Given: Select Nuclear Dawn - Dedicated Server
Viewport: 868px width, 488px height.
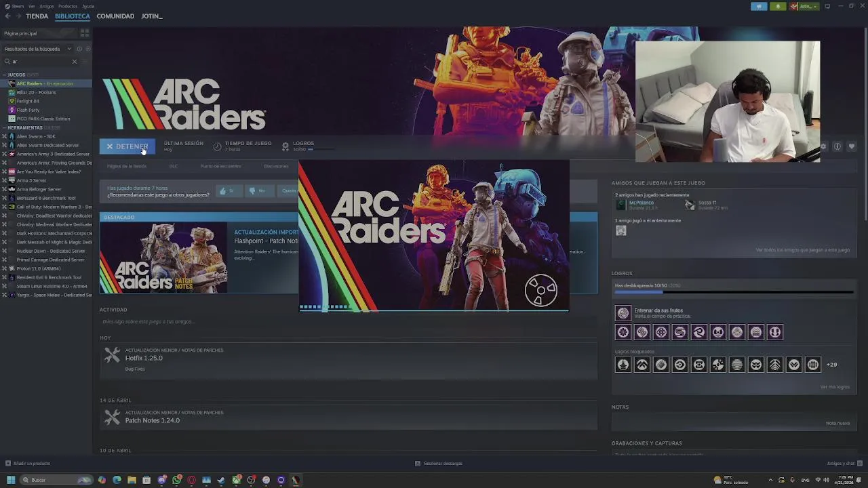Looking at the screenshot, I should [x=46, y=251].
